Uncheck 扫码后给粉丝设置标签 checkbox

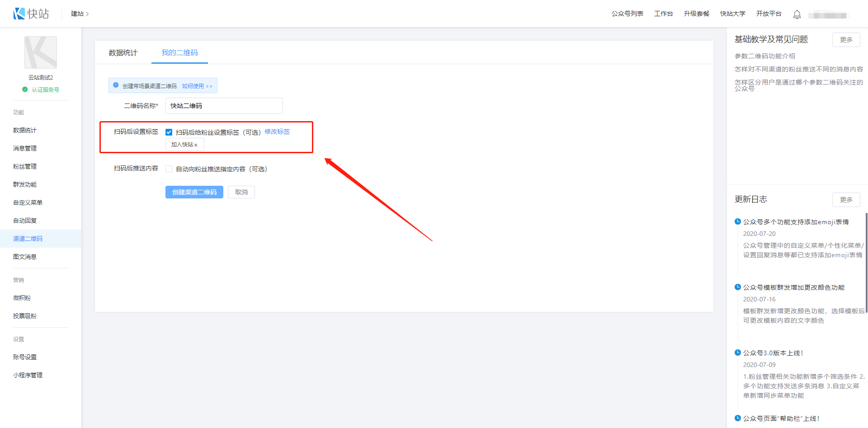pyautogui.click(x=169, y=132)
